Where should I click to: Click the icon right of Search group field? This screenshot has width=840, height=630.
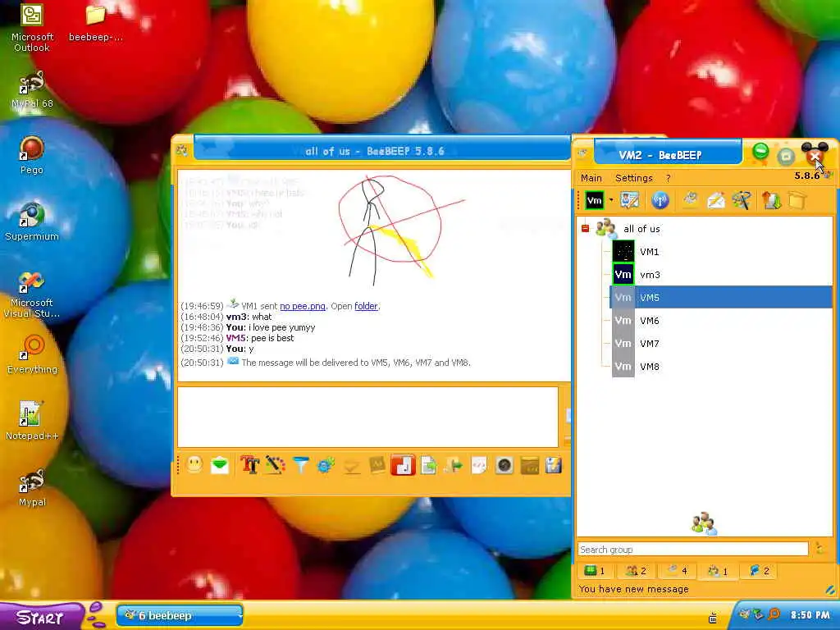click(x=819, y=548)
